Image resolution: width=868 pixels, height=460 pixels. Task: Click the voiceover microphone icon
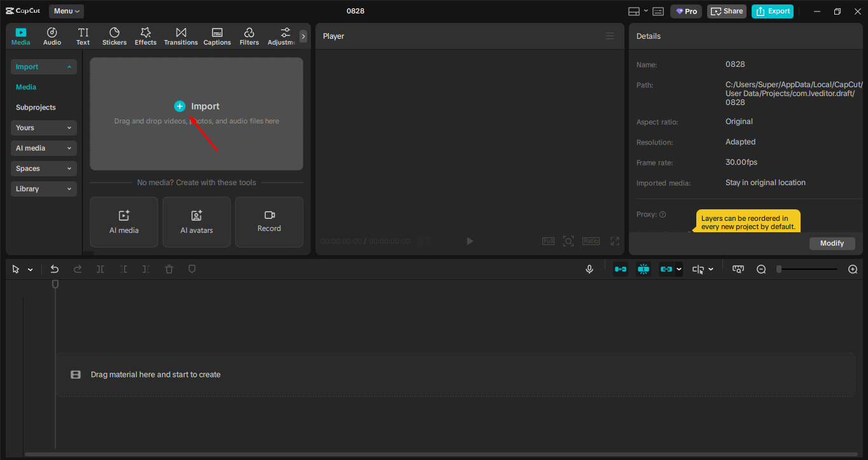click(589, 268)
